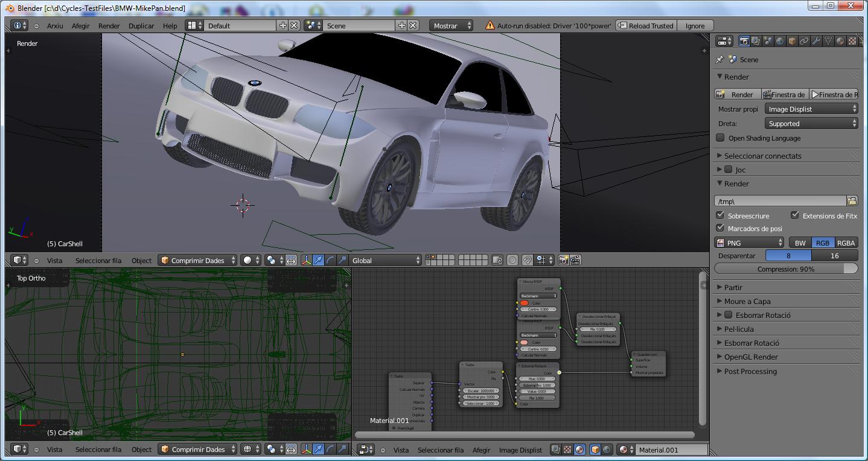This screenshot has width=868, height=461.
Task: Click the Ignore button
Action: pyautogui.click(x=695, y=25)
